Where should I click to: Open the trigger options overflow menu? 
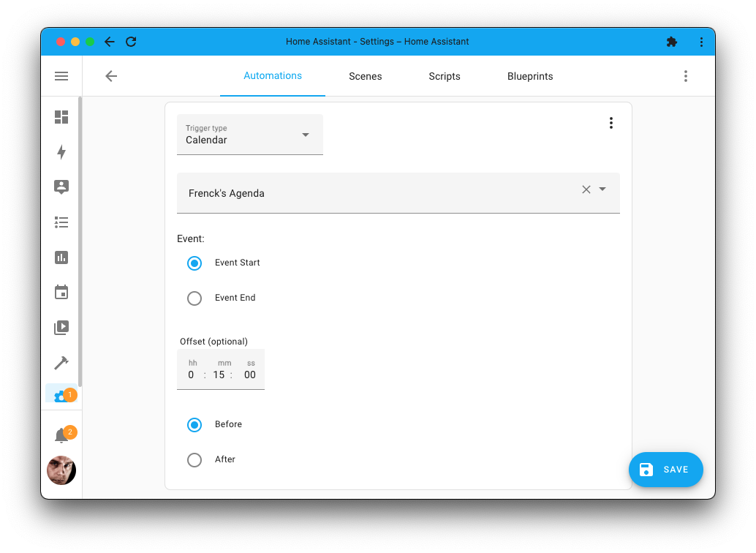tap(611, 123)
